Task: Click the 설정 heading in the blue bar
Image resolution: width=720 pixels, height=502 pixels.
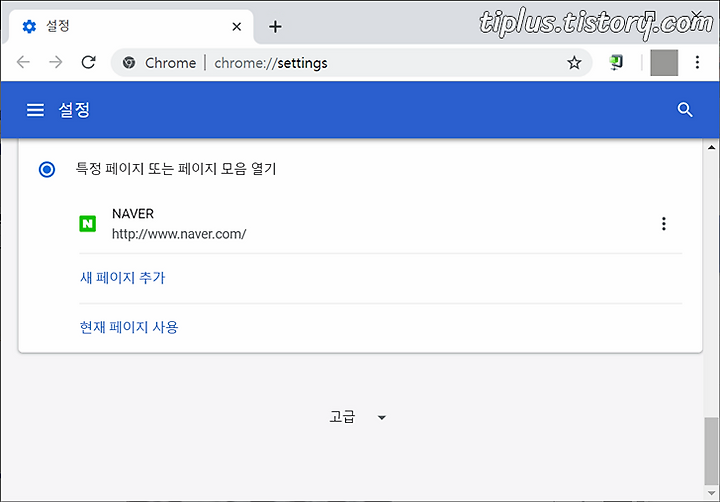Action: tap(74, 110)
